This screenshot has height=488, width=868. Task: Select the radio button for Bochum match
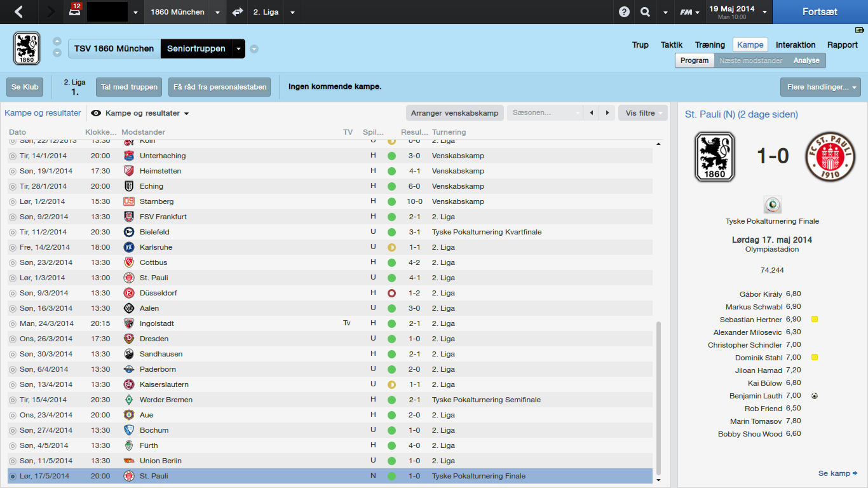click(x=13, y=430)
